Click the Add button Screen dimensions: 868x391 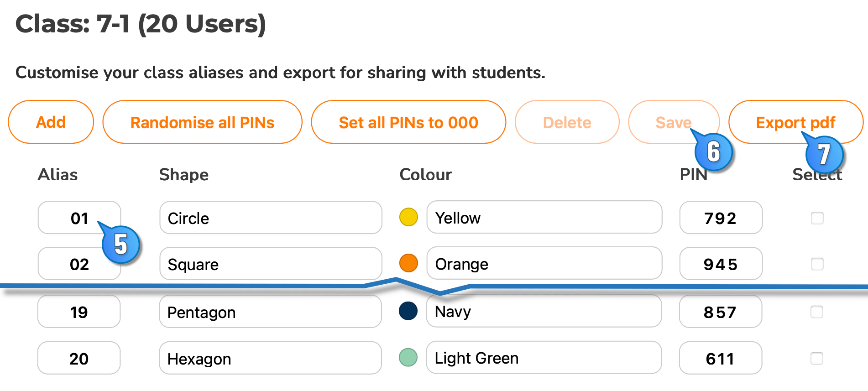[51, 122]
